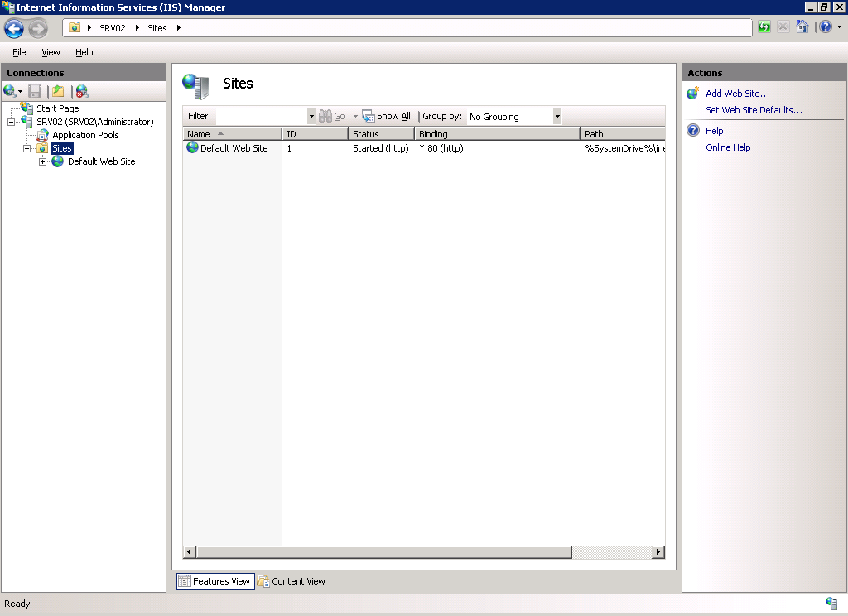Click the Sites folder icon in tree

(x=43, y=148)
